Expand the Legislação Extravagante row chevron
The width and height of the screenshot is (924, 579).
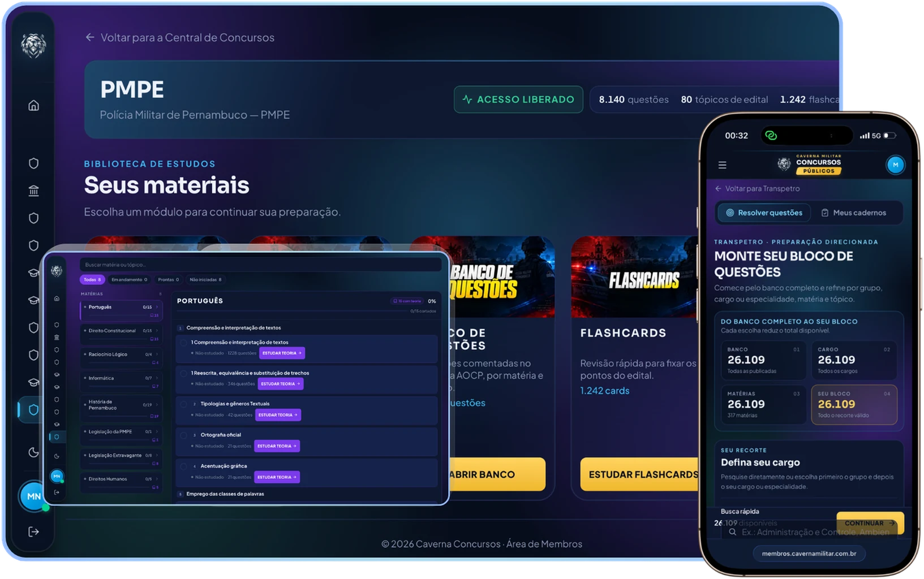pyautogui.click(x=157, y=456)
